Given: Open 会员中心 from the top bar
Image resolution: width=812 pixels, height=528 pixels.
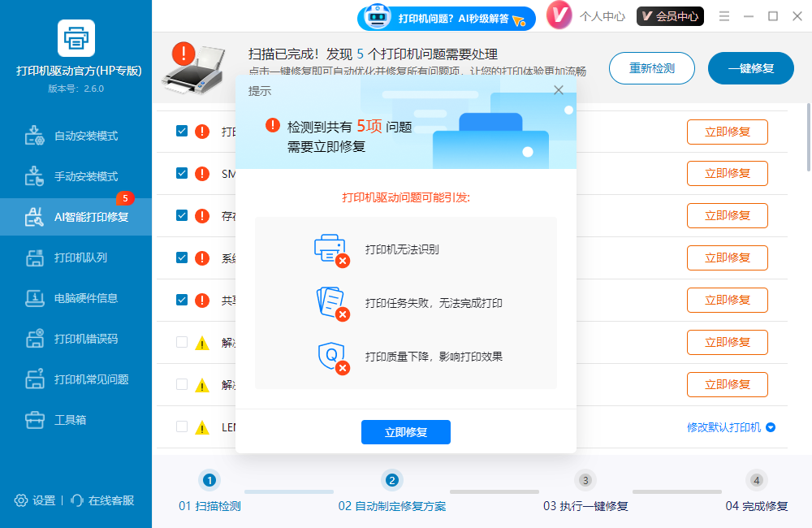Looking at the screenshot, I should pyautogui.click(x=670, y=15).
